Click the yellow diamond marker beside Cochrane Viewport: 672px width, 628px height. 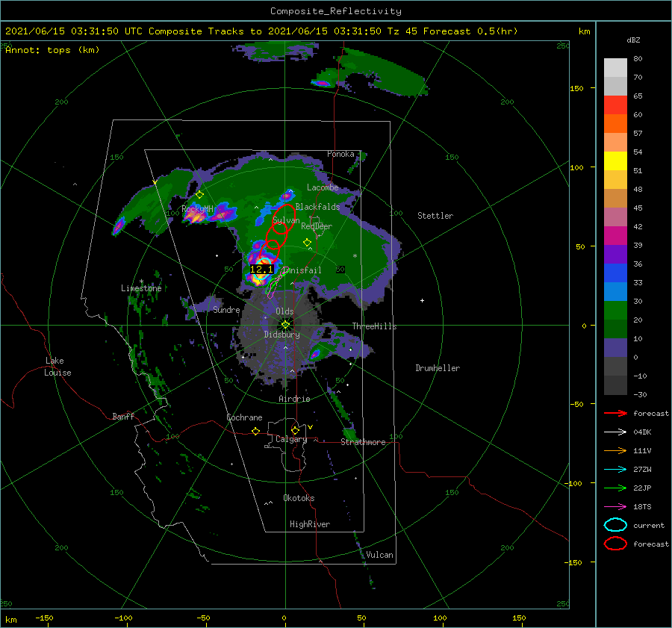255,431
